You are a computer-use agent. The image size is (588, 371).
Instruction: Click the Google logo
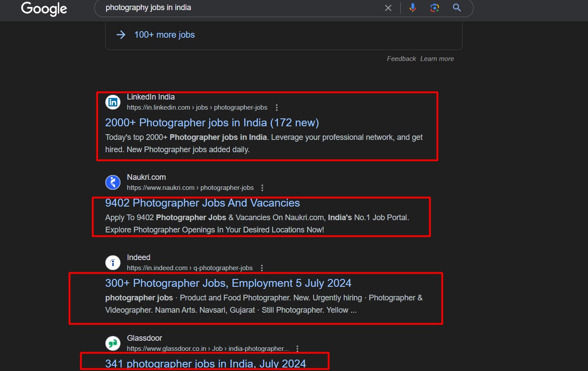click(44, 8)
